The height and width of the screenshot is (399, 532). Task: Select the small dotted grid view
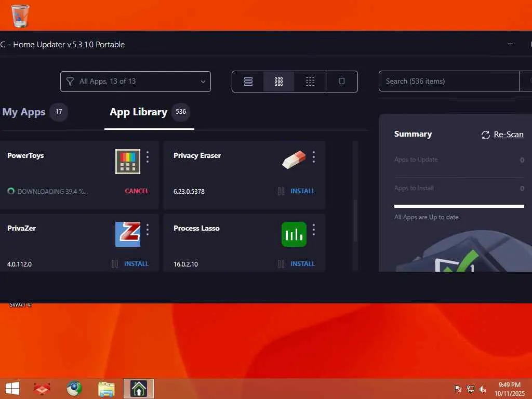tap(310, 82)
